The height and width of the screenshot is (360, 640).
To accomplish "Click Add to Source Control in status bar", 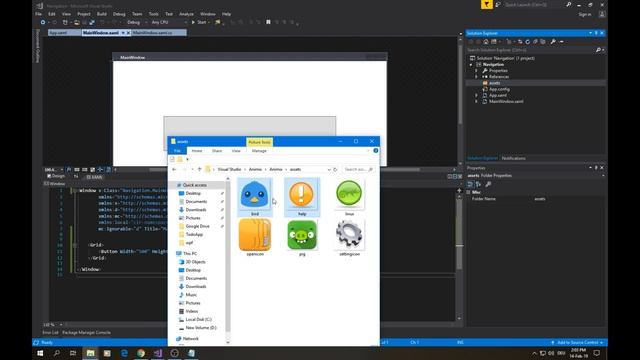I will [x=577, y=342].
